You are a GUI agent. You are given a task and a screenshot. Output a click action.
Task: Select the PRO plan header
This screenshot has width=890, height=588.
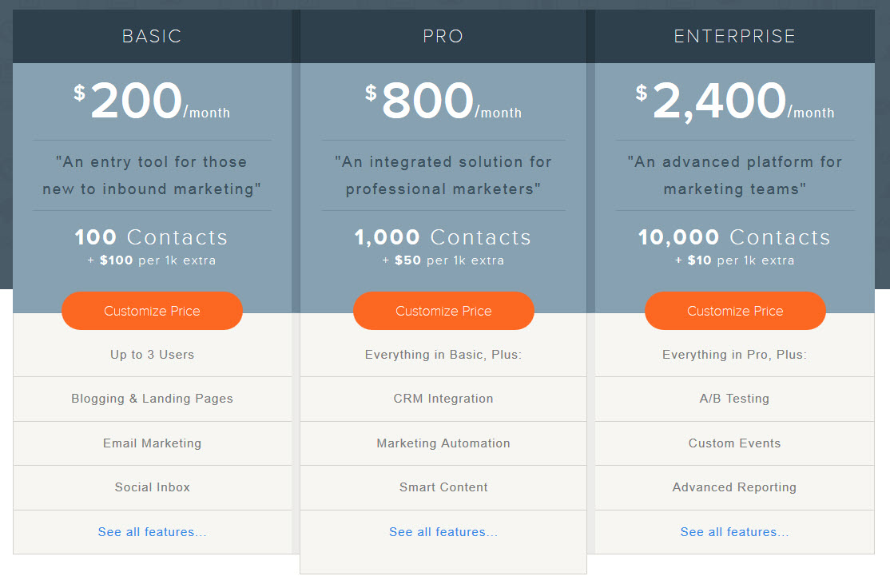pos(443,37)
